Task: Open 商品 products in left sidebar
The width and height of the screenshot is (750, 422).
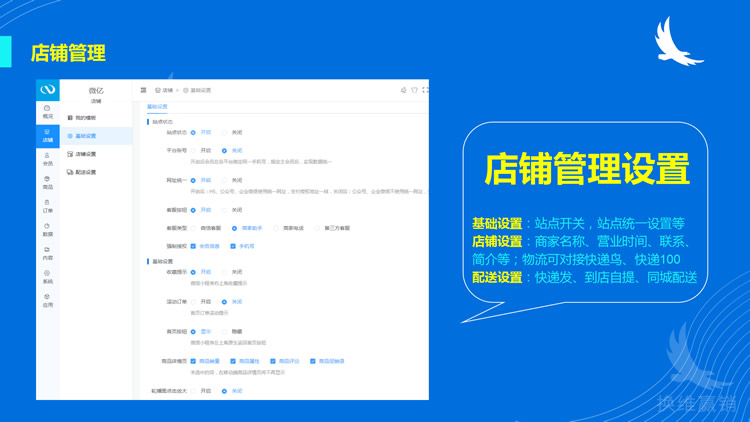Action: click(x=48, y=183)
